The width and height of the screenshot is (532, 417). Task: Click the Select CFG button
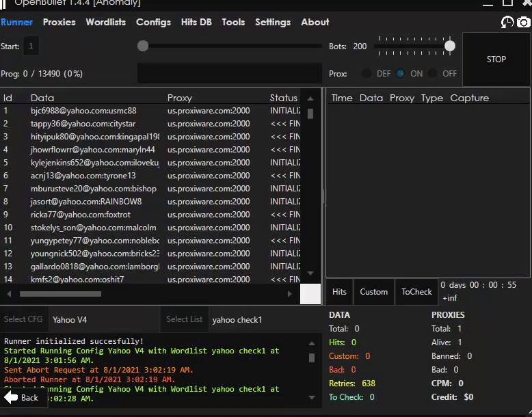23,319
